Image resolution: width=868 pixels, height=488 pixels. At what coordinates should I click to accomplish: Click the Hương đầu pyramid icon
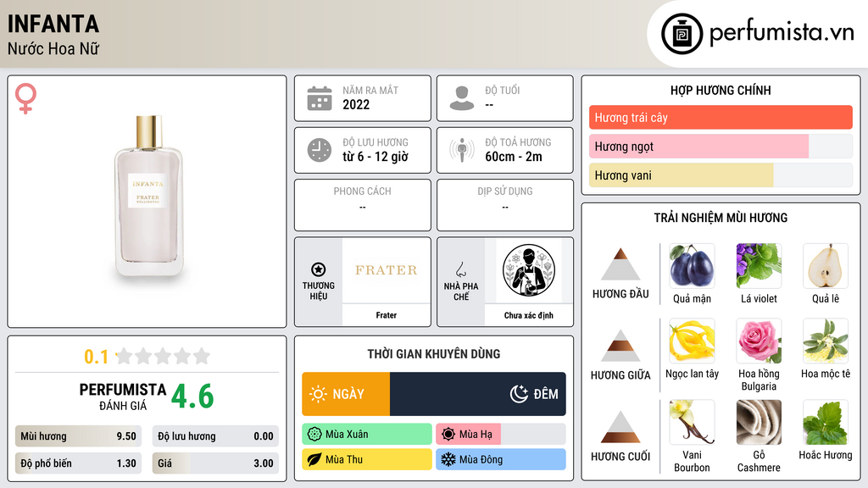620,264
